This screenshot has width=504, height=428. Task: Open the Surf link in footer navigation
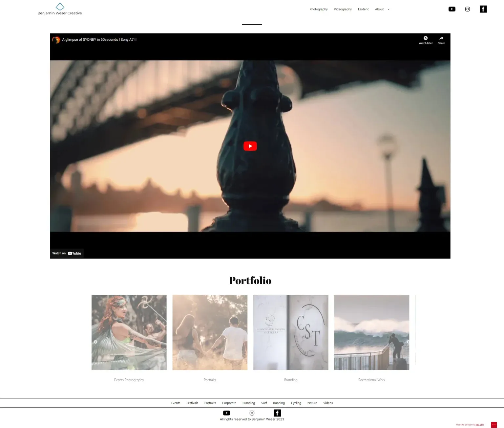pyautogui.click(x=264, y=403)
